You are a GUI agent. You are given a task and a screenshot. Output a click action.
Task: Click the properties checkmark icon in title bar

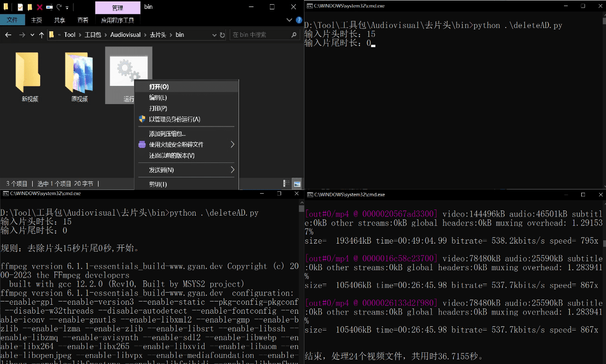point(20,7)
